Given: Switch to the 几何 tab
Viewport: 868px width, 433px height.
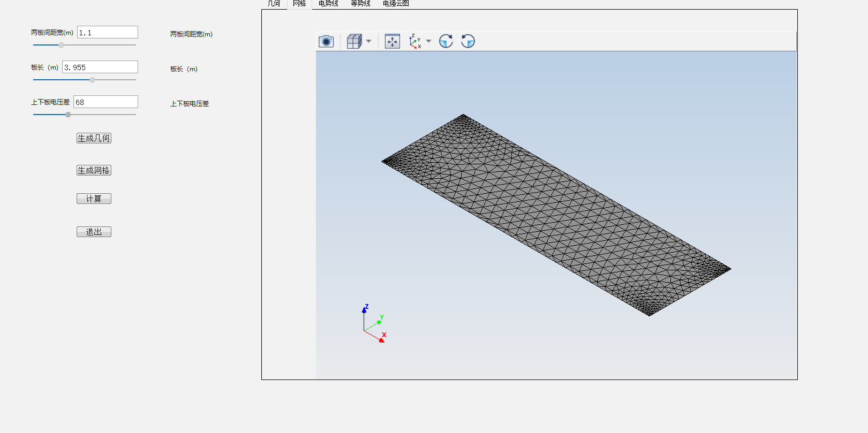Looking at the screenshot, I should point(274,4).
